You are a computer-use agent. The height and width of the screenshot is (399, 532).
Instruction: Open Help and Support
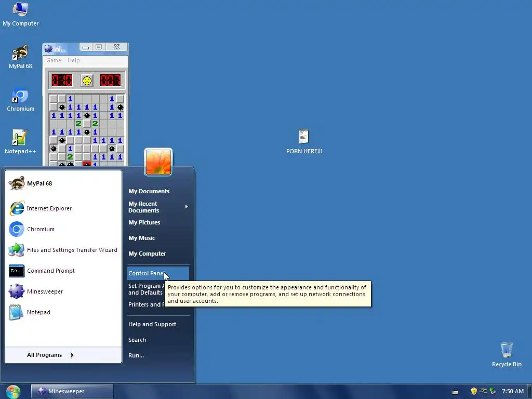click(x=158, y=324)
